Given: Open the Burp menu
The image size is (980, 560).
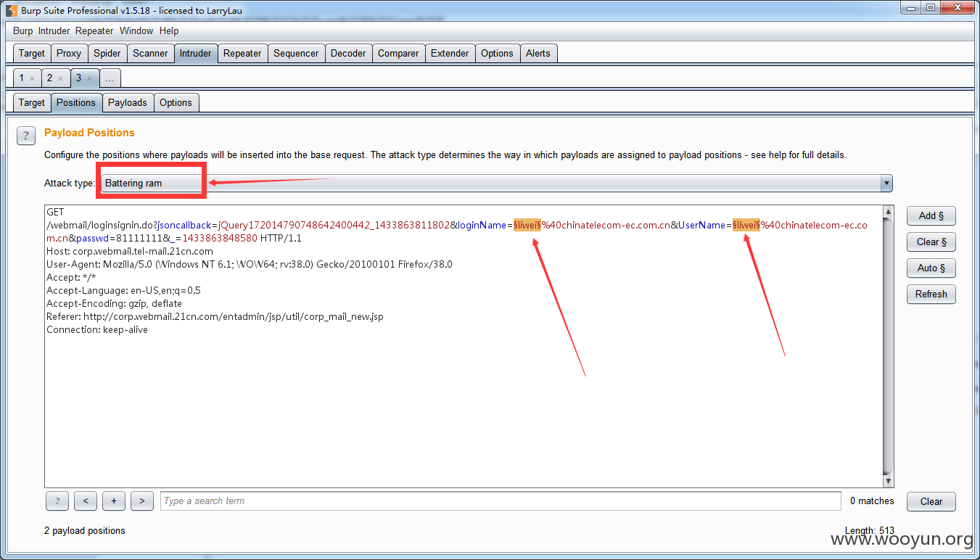Looking at the screenshot, I should pyautogui.click(x=22, y=31).
